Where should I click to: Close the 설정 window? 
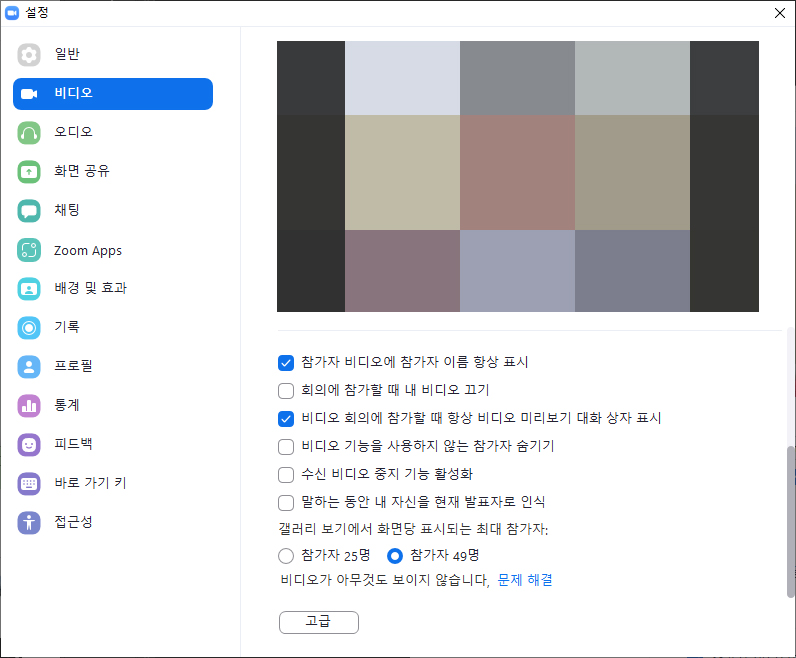click(780, 13)
